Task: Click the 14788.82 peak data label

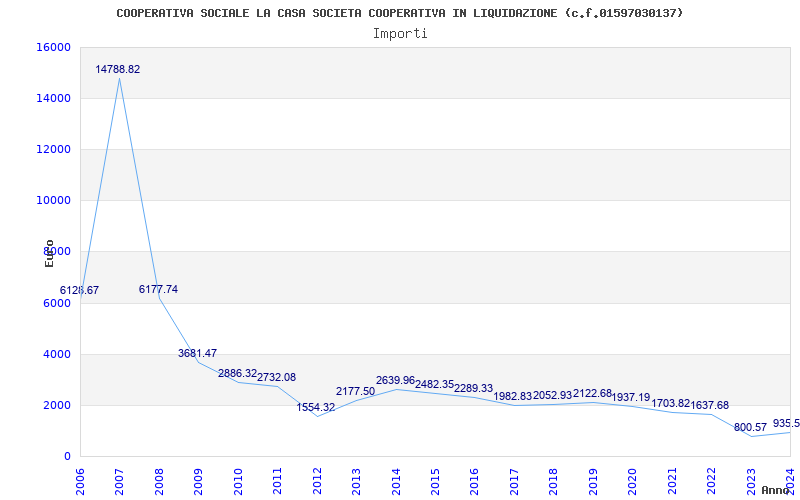Action: (x=118, y=70)
